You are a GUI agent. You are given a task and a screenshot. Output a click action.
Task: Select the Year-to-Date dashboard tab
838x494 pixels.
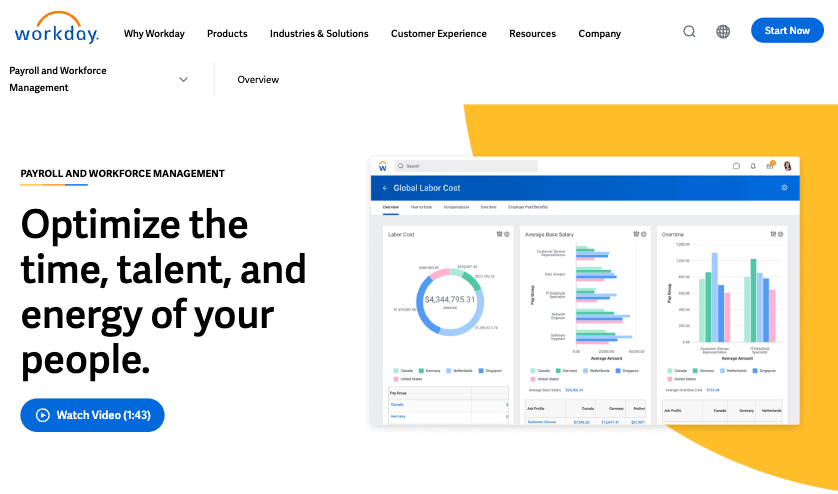point(421,207)
